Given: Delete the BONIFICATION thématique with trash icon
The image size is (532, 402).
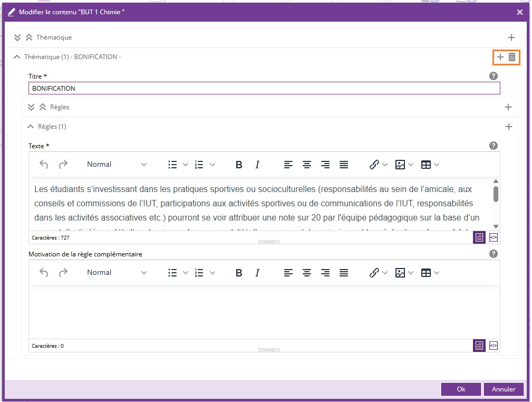Looking at the screenshot, I should tap(512, 57).
